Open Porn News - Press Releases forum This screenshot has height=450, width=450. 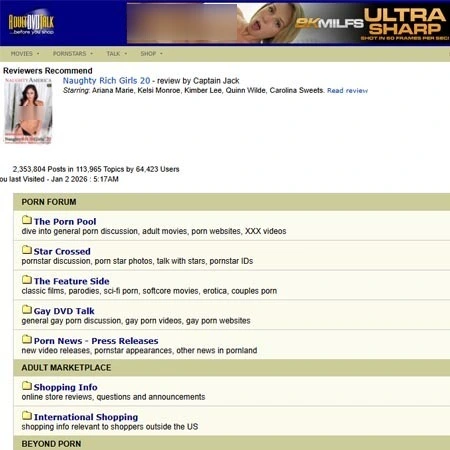coord(96,341)
